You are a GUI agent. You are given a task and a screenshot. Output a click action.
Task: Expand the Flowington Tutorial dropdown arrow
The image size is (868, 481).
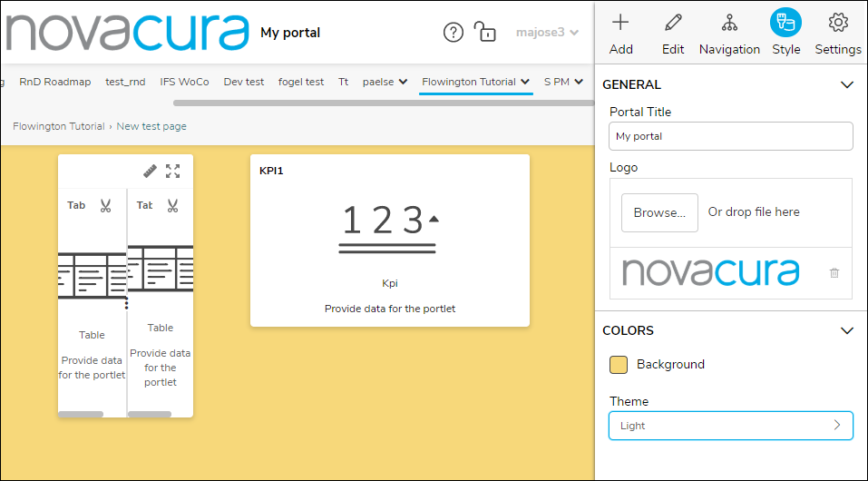(x=525, y=82)
